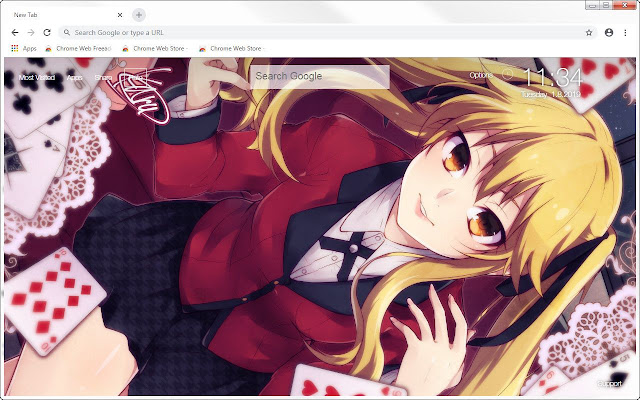The image size is (640, 400).
Task: Open the third Chrome Web Store bookmark
Action: (232, 49)
